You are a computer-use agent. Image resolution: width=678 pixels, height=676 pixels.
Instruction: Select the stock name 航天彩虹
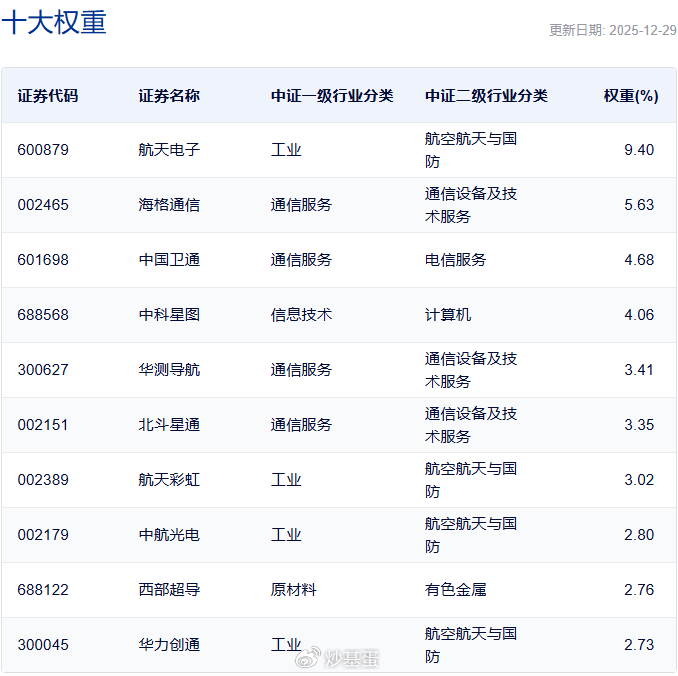tap(169, 480)
